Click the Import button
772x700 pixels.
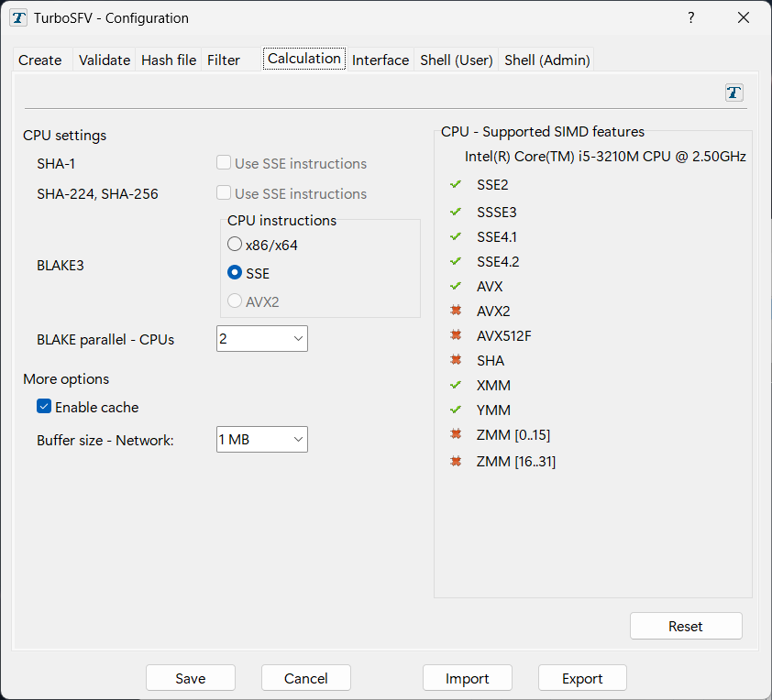point(468,679)
